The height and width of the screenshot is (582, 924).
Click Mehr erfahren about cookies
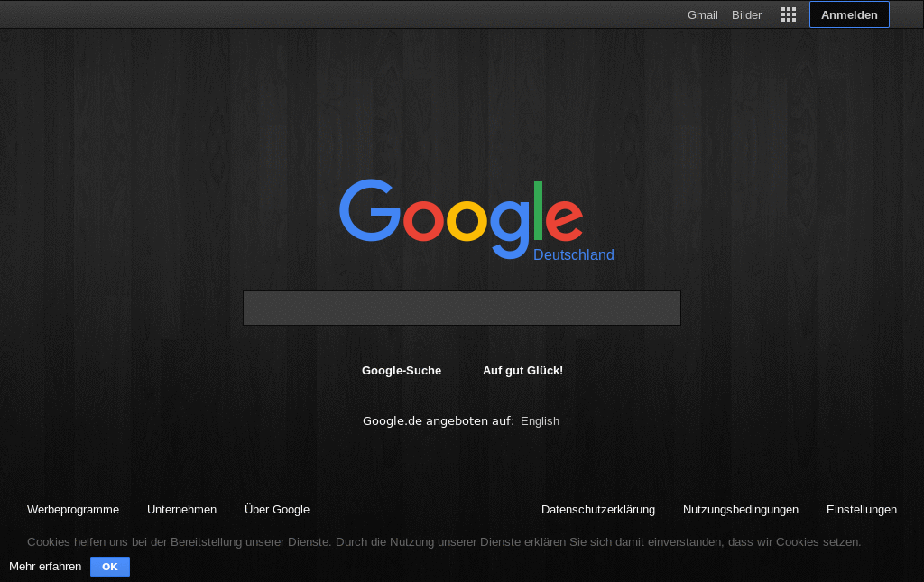[x=45, y=567]
